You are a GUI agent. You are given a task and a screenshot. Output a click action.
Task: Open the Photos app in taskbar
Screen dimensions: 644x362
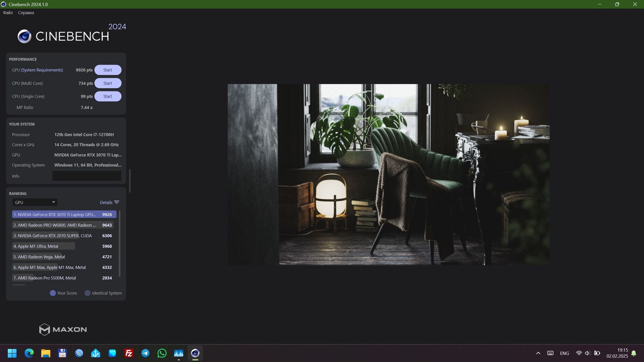tap(178, 353)
